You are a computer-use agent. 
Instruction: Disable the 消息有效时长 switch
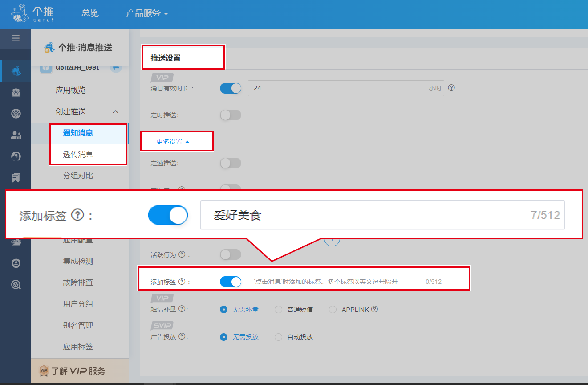click(x=231, y=88)
